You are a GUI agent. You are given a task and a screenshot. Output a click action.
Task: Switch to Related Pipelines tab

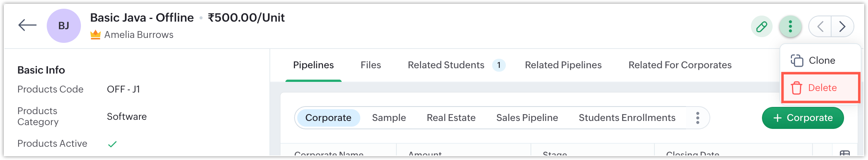563,65
